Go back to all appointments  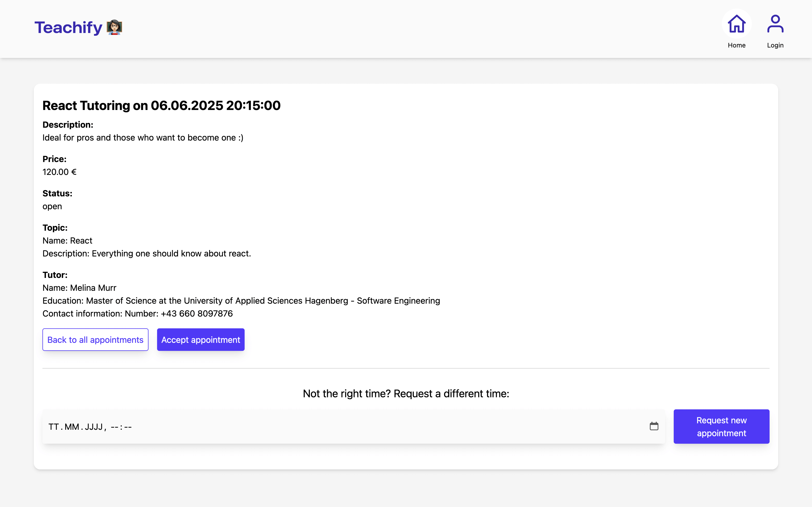pos(95,340)
